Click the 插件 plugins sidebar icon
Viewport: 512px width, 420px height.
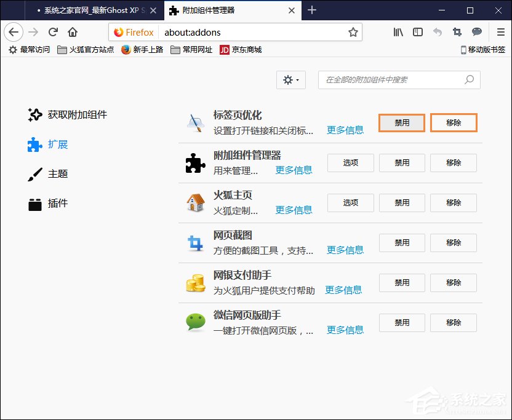[34, 204]
